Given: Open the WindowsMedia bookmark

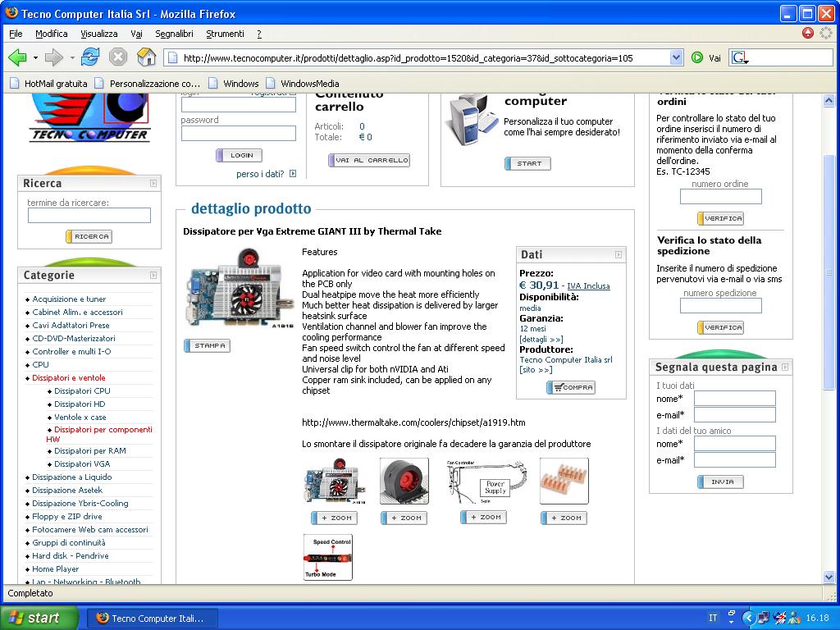Looking at the screenshot, I should pos(303,84).
